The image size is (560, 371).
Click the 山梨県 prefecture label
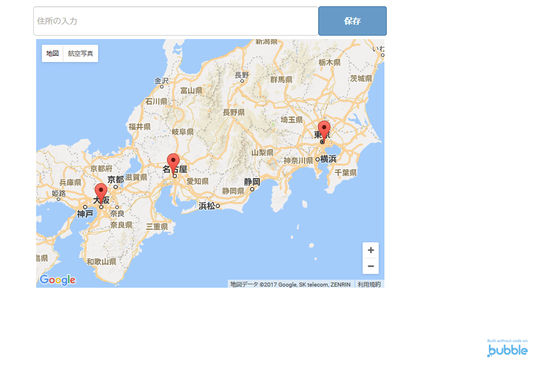pos(262,152)
